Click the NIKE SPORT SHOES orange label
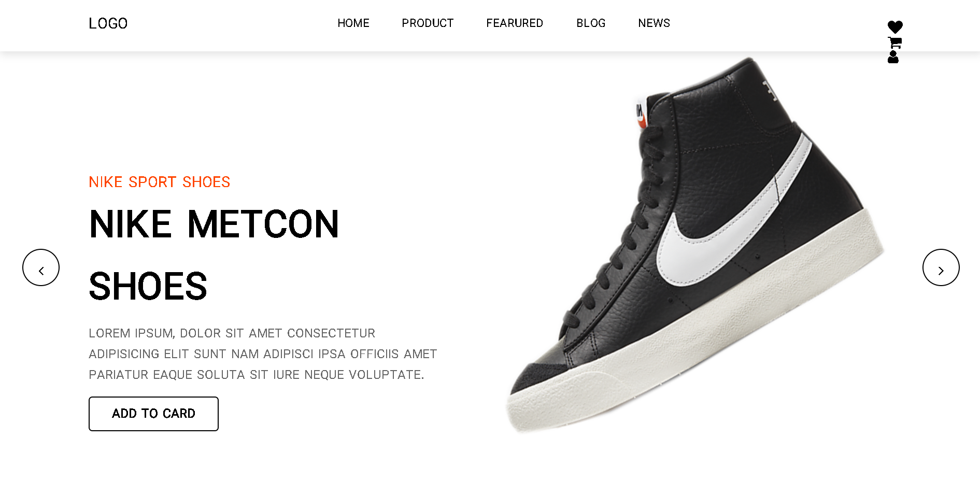 [x=160, y=182]
